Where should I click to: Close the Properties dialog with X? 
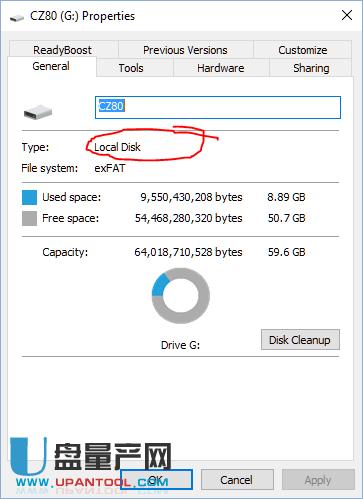click(347, 15)
